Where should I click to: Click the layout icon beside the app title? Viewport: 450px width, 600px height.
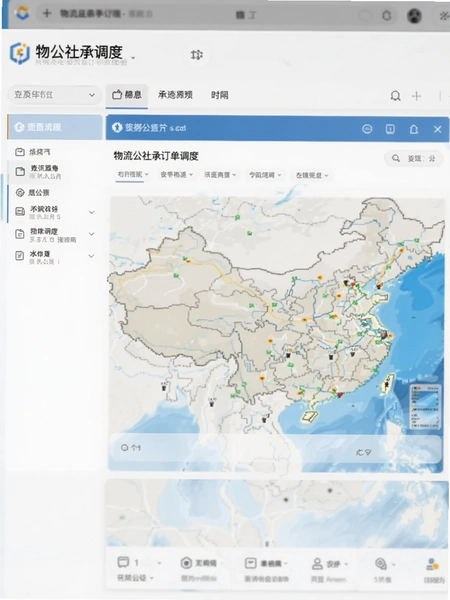click(x=196, y=55)
